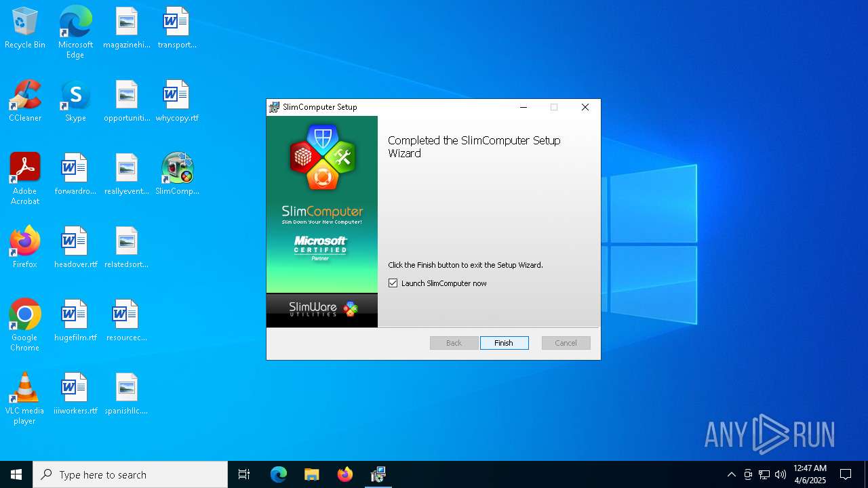Click Finish to exit the Setup Wizard

point(504,343)
